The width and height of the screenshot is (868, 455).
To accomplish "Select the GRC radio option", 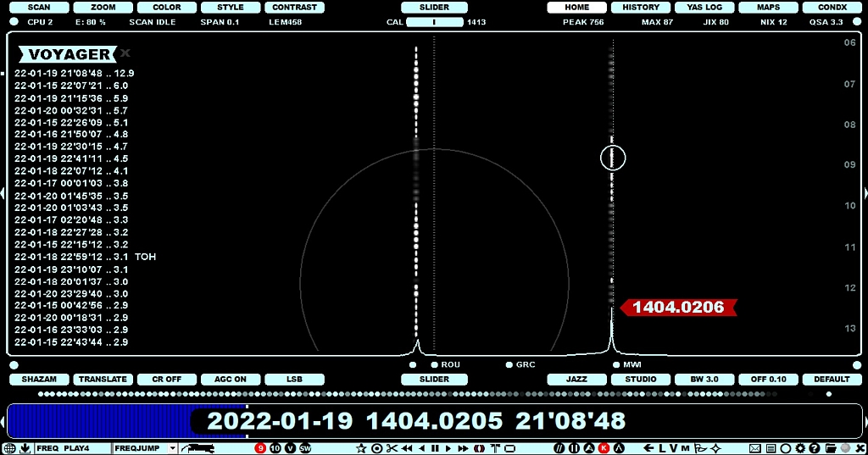I will pyautogui.click(x=509, y=364).
